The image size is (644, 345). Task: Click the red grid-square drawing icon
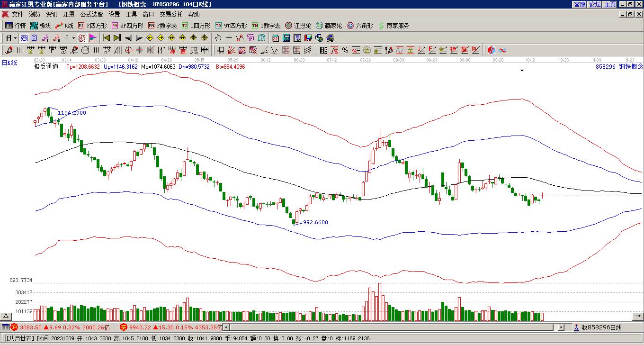[x=286, y=50]
